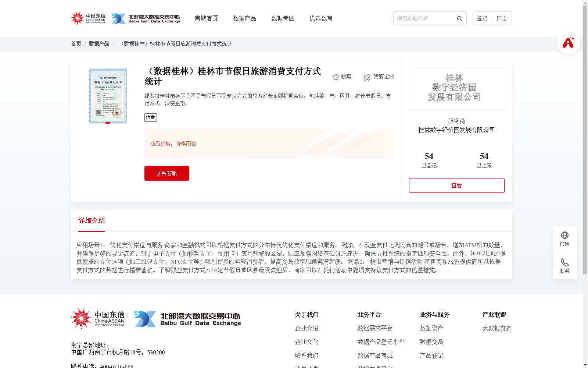Click footer heading 关于我们

tap(306, 315)
